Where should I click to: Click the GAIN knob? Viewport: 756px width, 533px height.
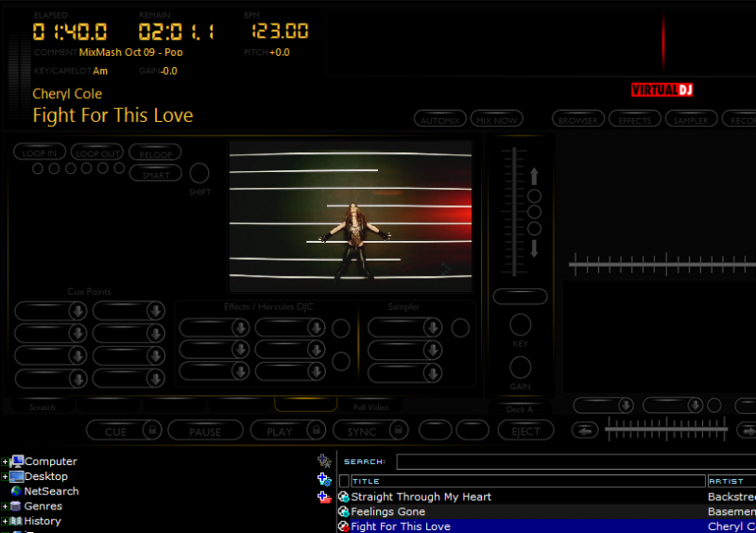click(520, 368)
